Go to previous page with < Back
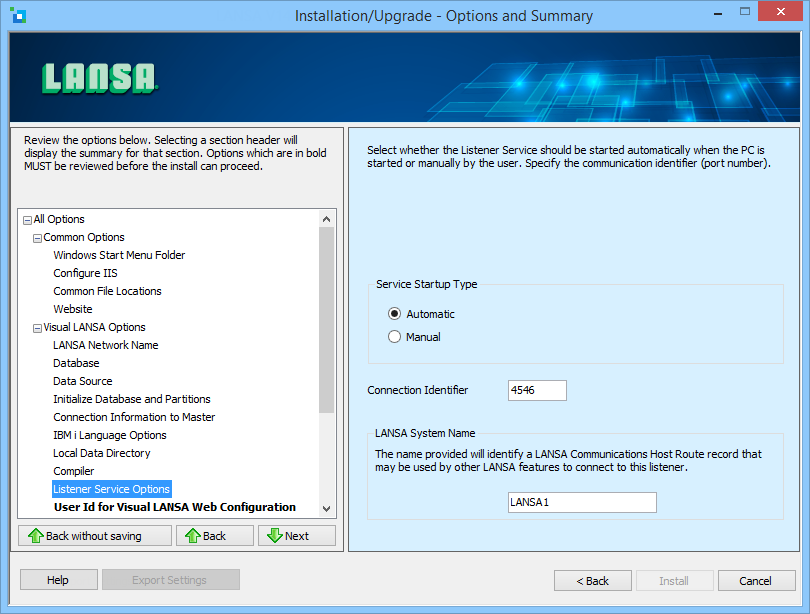Image resolution: width=810 pixels, height=614 pixels. tap(593, 581)
